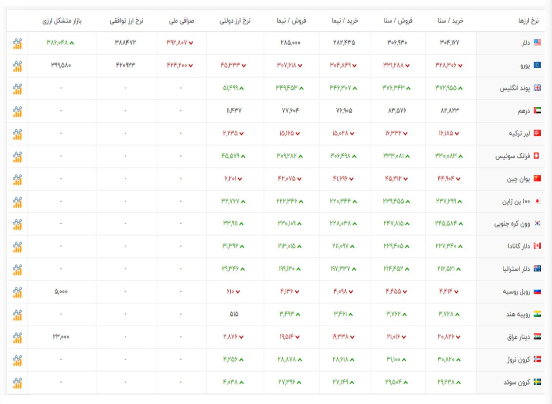Viewport: 552px width, 404px height.
Task: Open the chart icon for Swedish Krona row
Action: [17, 383]
